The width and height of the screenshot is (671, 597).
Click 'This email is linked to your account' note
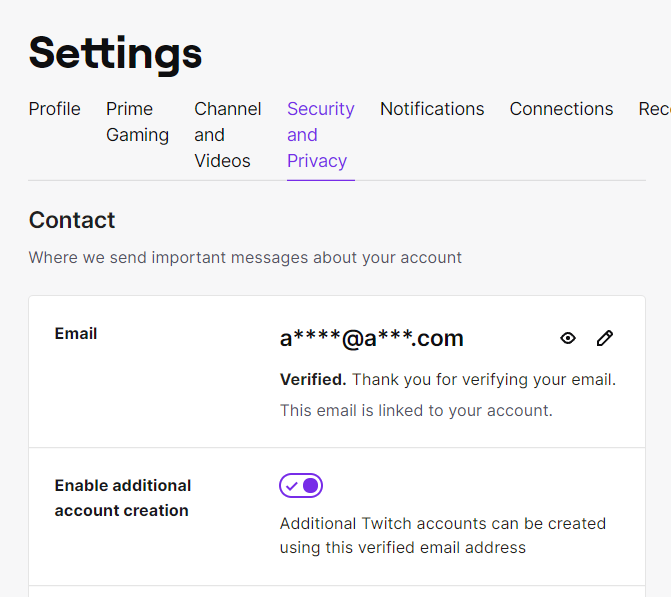[x=416, y=410]
